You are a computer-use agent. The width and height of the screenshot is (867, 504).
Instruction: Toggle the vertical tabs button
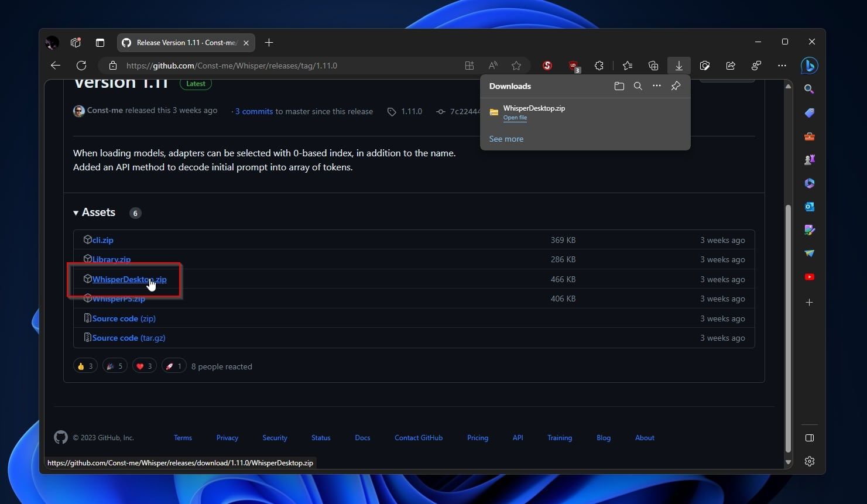click(100, 43)
